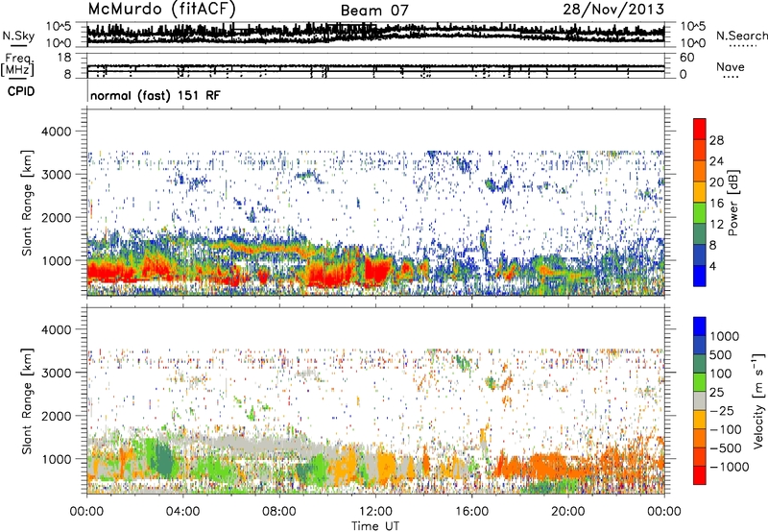Click the 3000 km tick on velocity panel
Image resolution: width=768 pixels, height=532 pixels.
[56, 373]
